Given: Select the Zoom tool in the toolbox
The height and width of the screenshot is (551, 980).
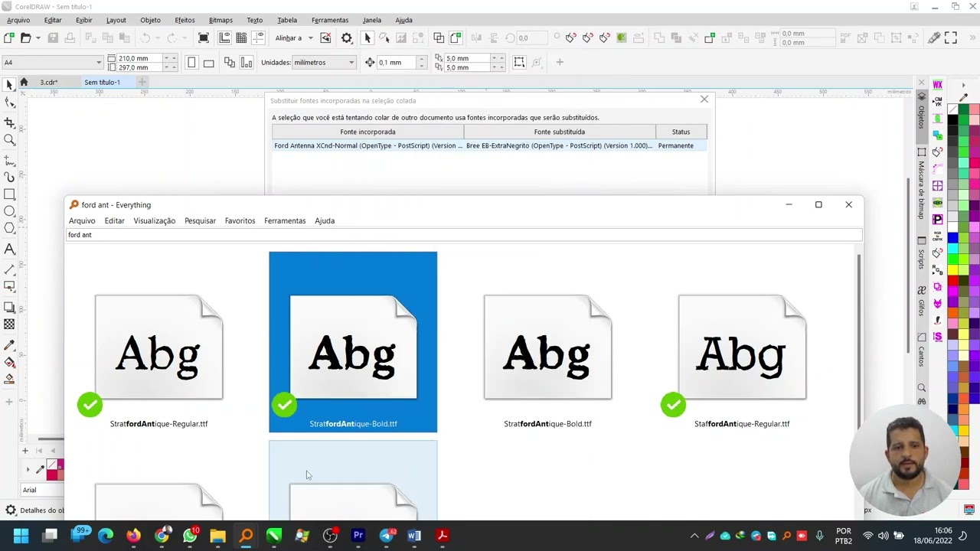Looking at the screenshot, I should point(9,140).
